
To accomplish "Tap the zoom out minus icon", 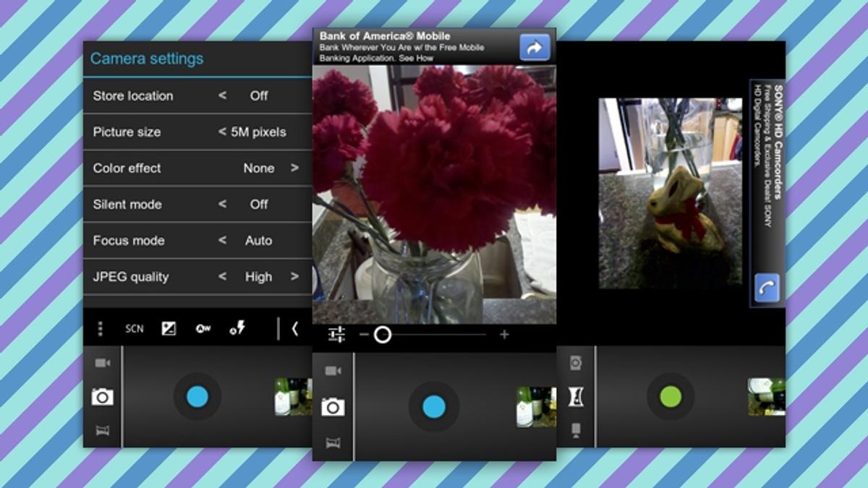I will 364,334.
